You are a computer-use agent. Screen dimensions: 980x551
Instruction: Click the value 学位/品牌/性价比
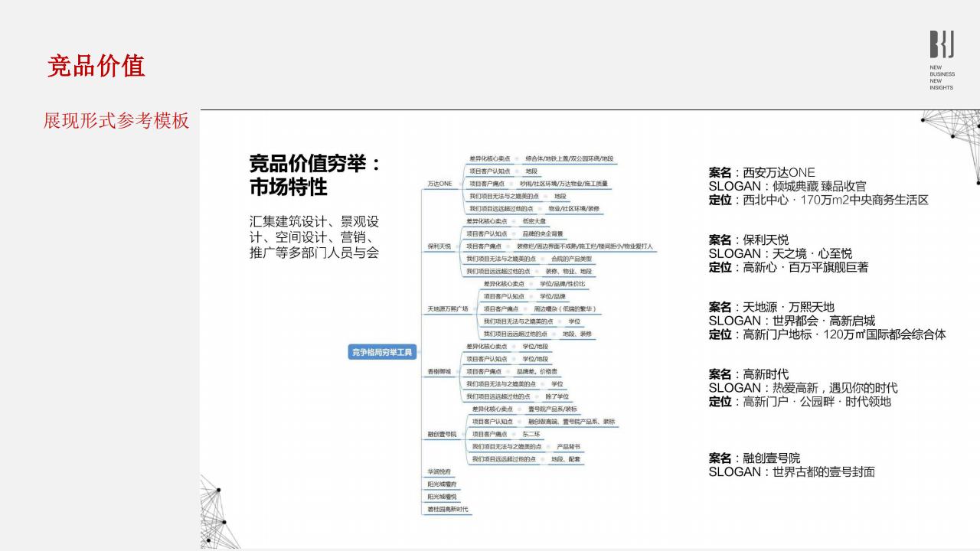tap(562, 284)
